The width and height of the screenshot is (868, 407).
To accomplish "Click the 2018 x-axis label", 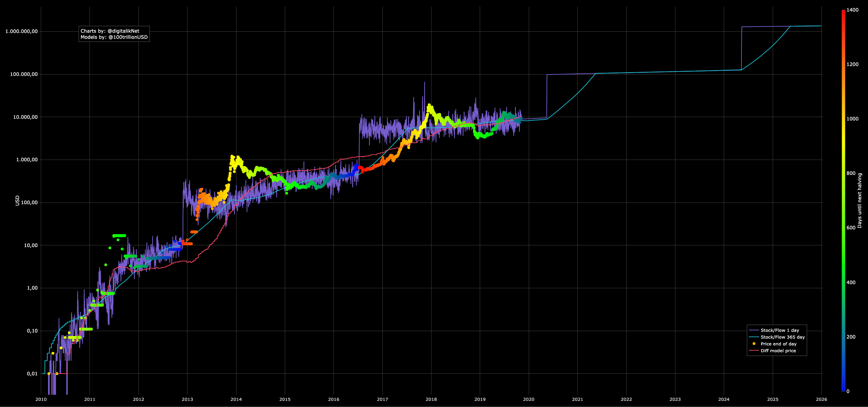I will pyautogui.click(x=431, y=399).
